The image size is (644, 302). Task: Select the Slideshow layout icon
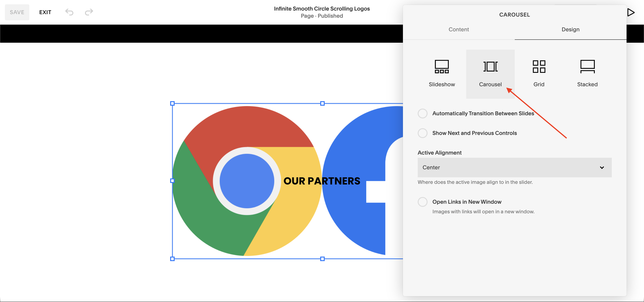click(x=442, y=67)
